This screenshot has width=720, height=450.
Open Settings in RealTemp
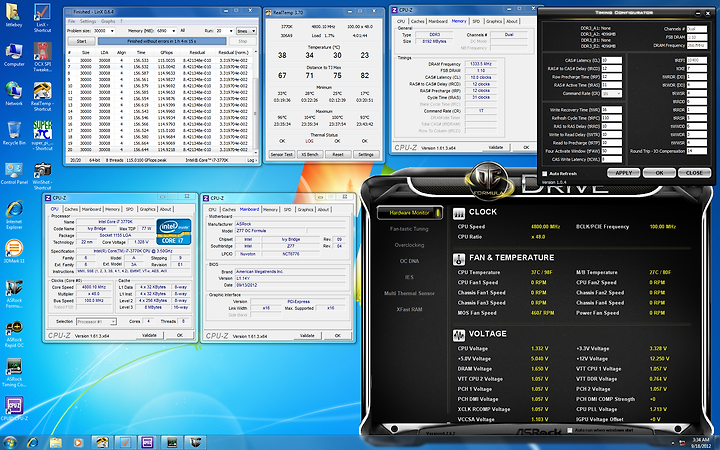366,154
